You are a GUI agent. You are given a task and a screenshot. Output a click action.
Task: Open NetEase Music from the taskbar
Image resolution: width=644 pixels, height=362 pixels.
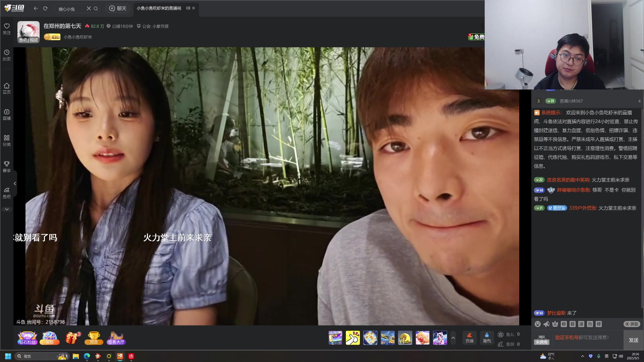(x=131, y=356)
